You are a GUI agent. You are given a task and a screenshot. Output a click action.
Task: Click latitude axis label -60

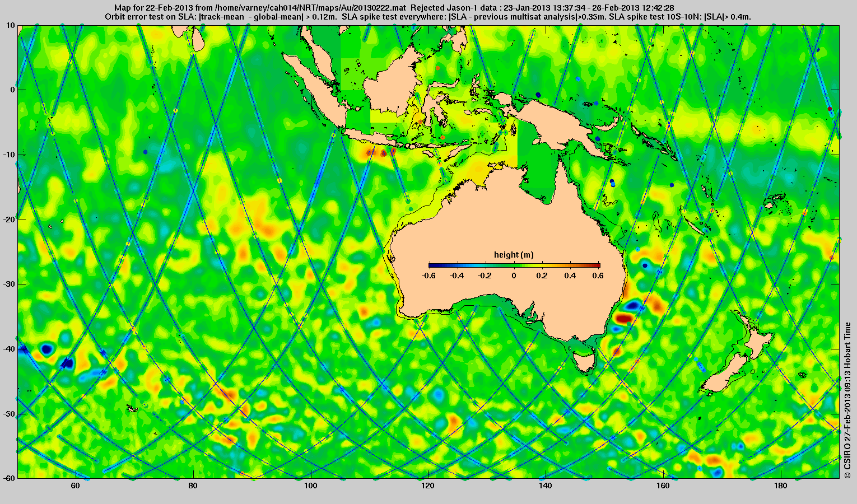[x=8, y=478]
